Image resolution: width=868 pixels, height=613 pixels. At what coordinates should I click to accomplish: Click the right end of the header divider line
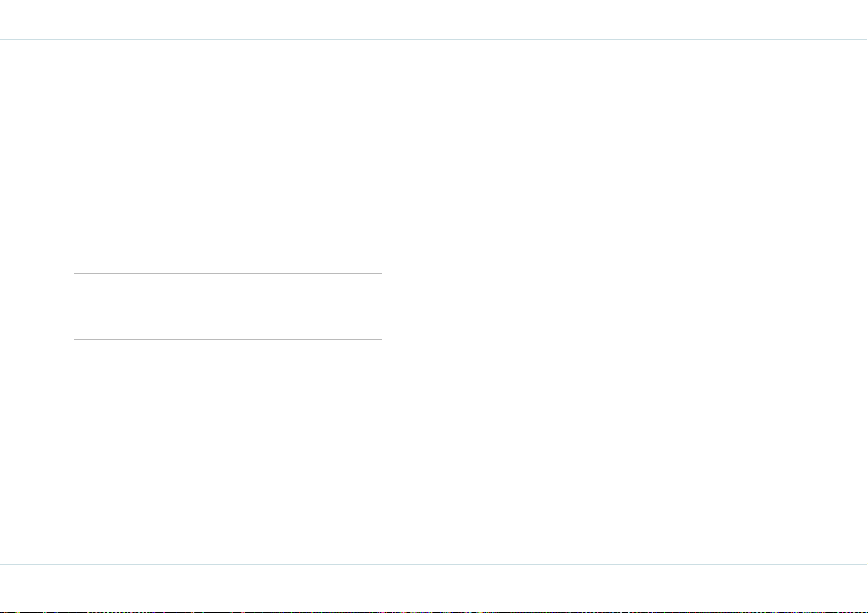864,40
